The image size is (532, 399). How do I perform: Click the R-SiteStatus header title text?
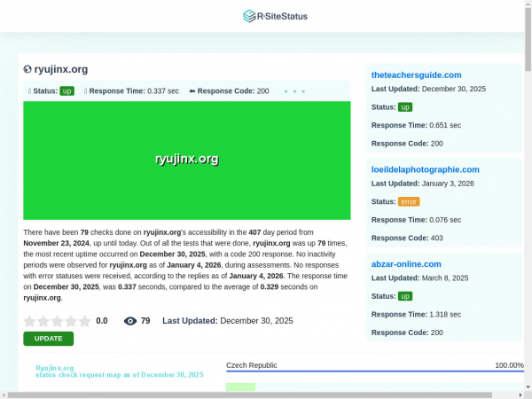[x=282, y=16]
